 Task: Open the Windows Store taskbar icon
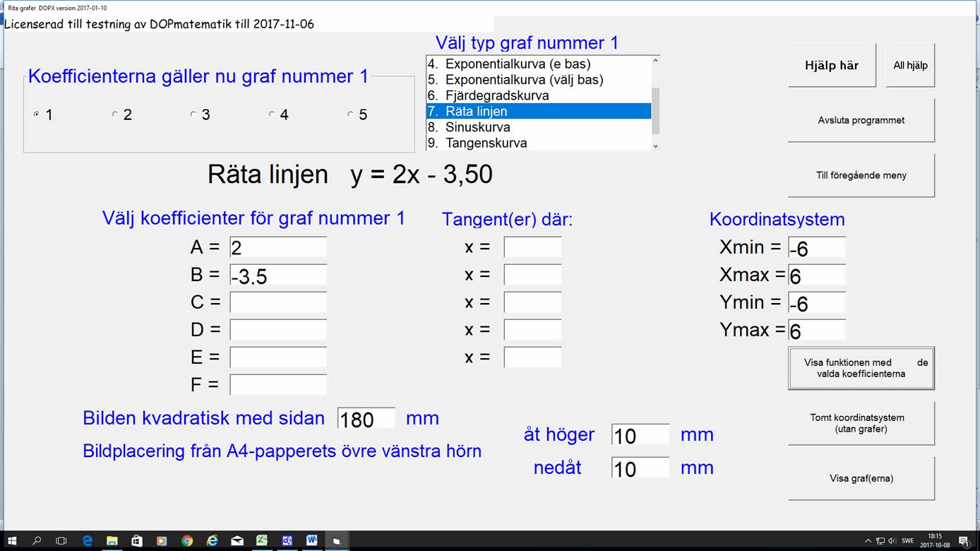(137, 540)
